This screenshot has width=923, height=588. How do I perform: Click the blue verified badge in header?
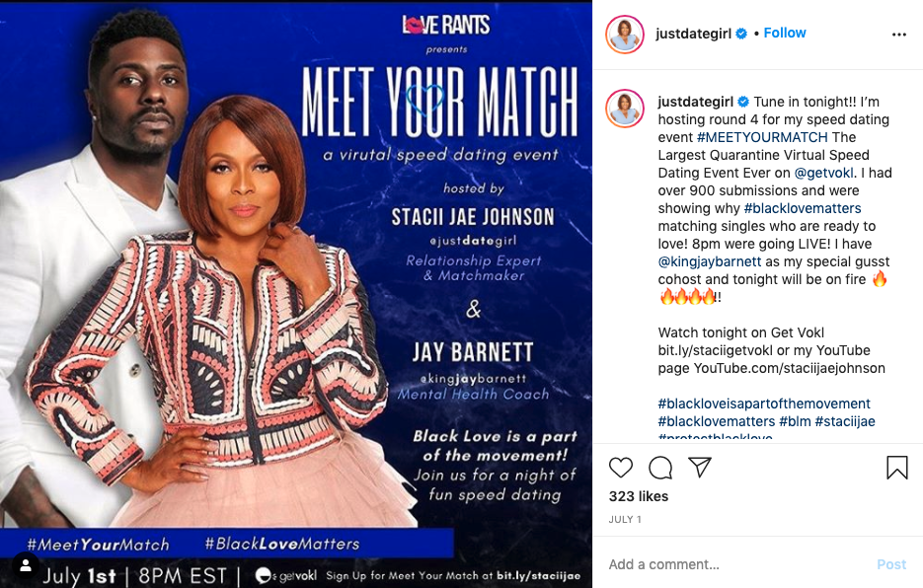pos(741,34)
